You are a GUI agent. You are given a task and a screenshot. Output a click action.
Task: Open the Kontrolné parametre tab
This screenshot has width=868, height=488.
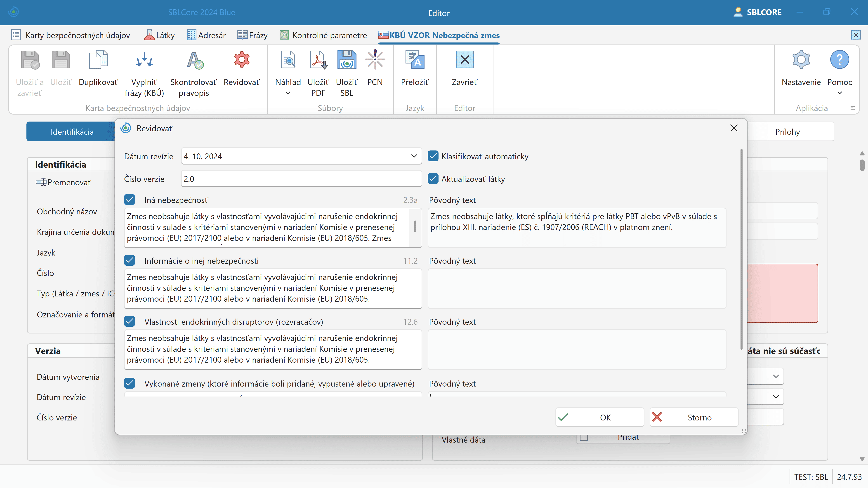pos(323,35)
